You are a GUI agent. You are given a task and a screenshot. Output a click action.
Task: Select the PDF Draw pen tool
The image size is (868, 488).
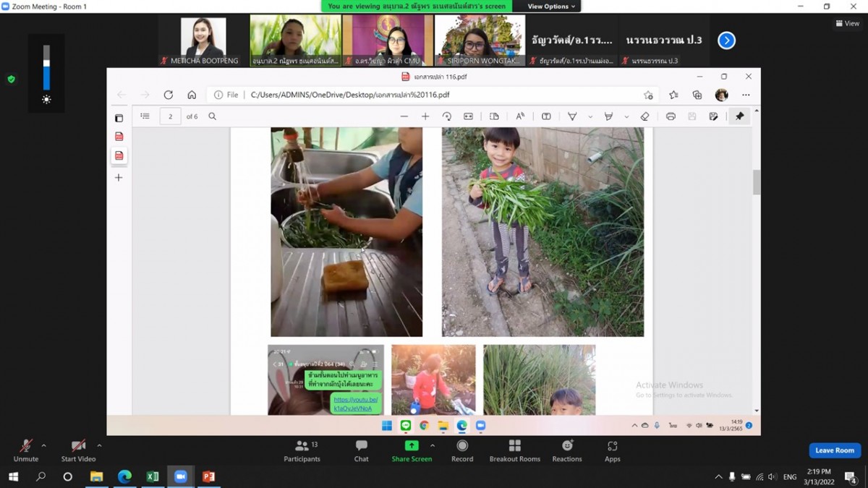[572, 116]
